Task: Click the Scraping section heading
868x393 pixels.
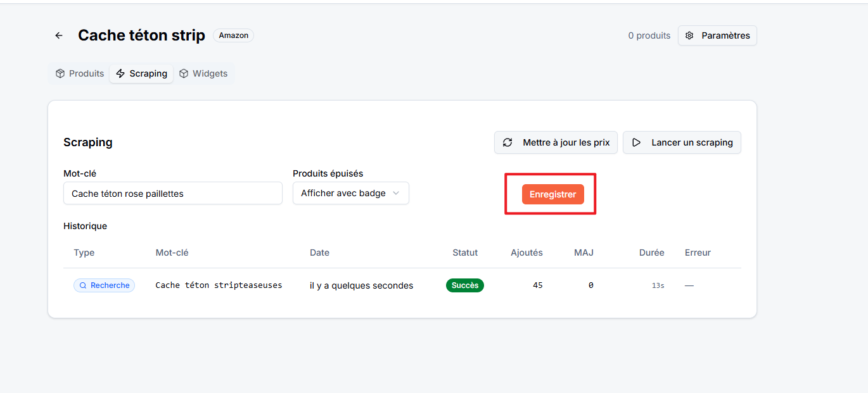Action: [88, 142]
